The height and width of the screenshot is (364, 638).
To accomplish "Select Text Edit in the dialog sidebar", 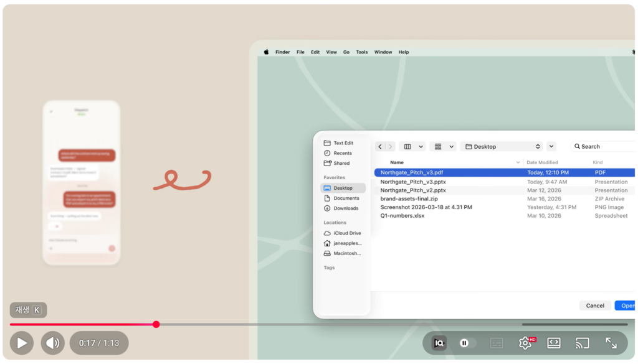I will coord(343,143).
